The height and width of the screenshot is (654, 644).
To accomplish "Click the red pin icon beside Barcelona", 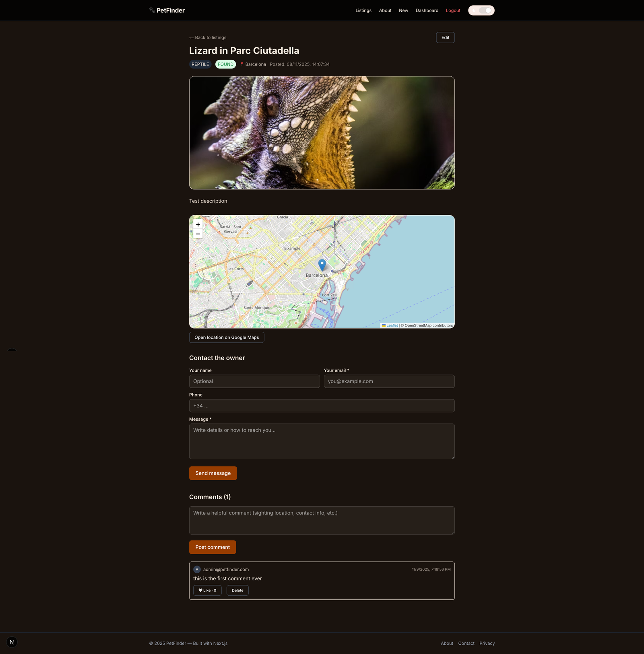I will pos(242,64).
